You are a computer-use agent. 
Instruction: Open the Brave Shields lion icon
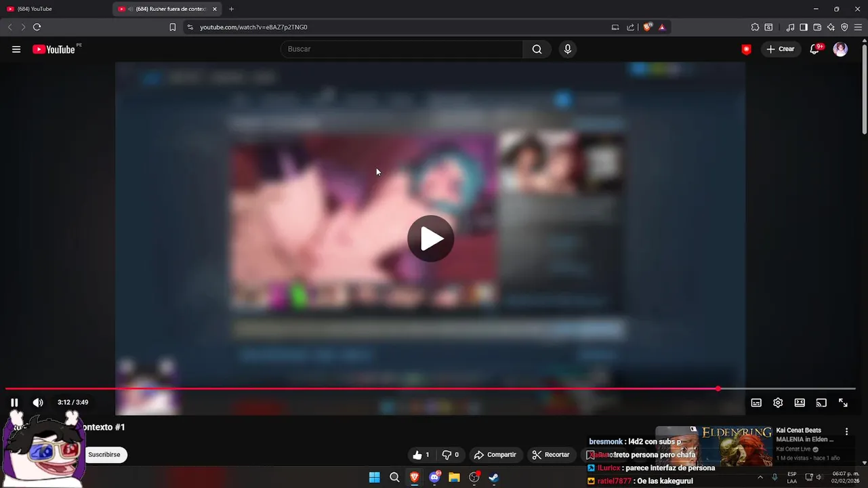648,27
